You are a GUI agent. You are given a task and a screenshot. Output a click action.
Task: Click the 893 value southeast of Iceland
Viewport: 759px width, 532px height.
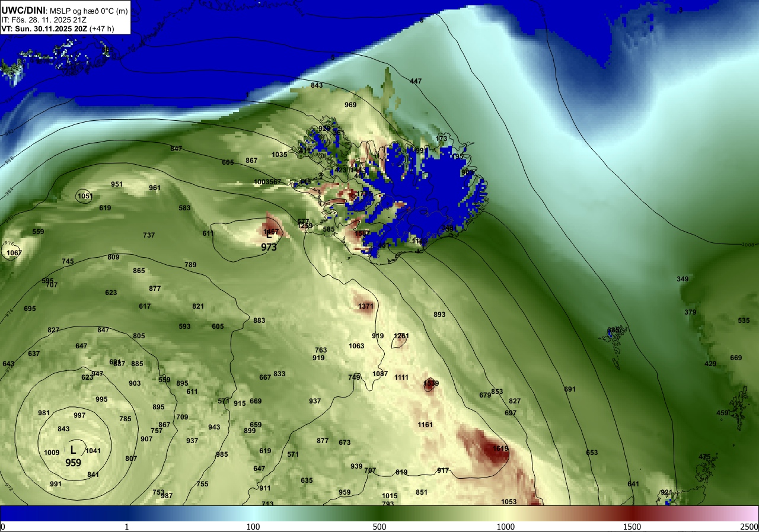439,315
